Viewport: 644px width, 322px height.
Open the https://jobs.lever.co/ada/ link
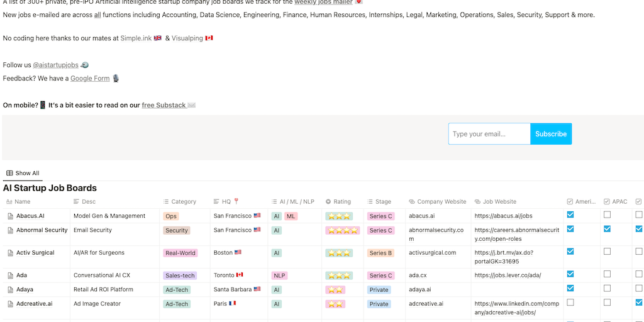pyautogui.click(x=508, y=275)
